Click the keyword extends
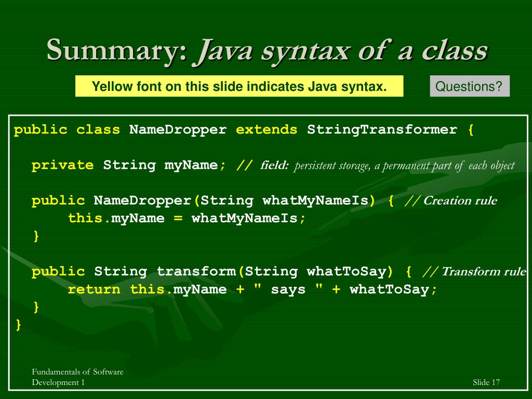Viewport: 532px width, 399px height. point(267,129)
